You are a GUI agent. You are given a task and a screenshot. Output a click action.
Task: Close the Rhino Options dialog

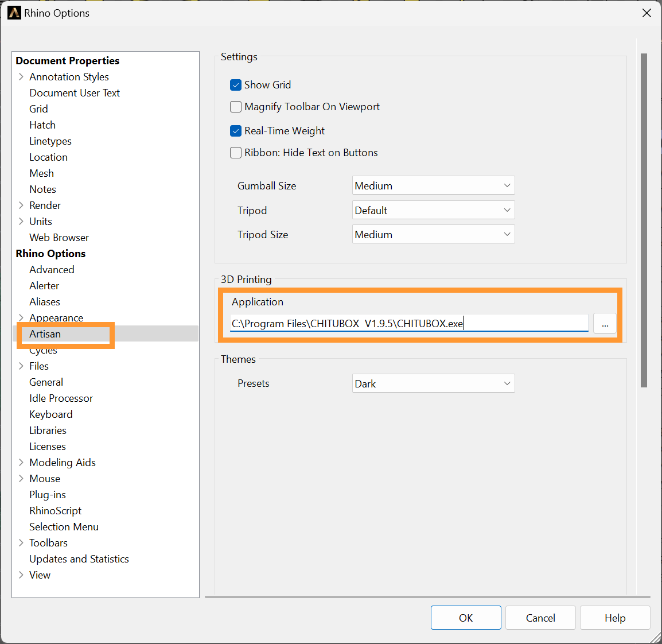(647, 13)
